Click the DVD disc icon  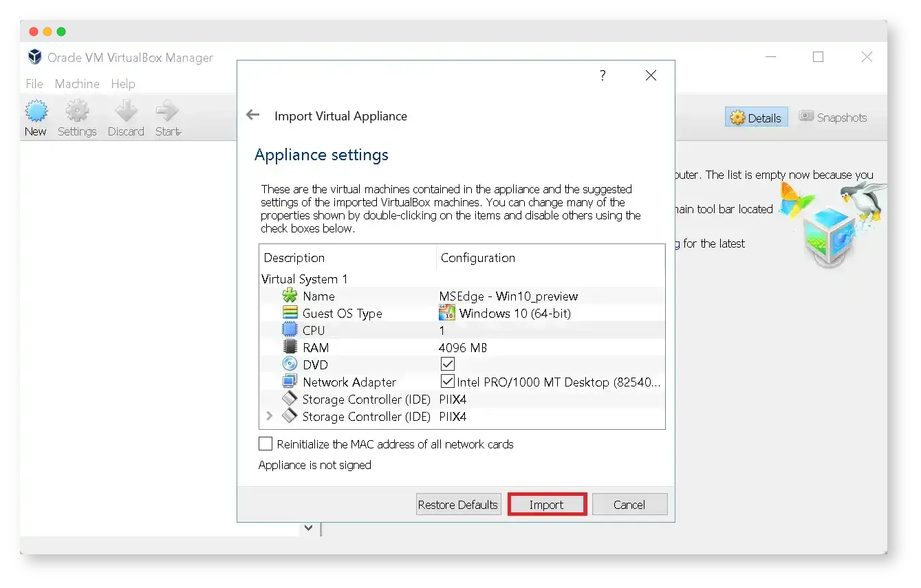[x=290, y=365]
